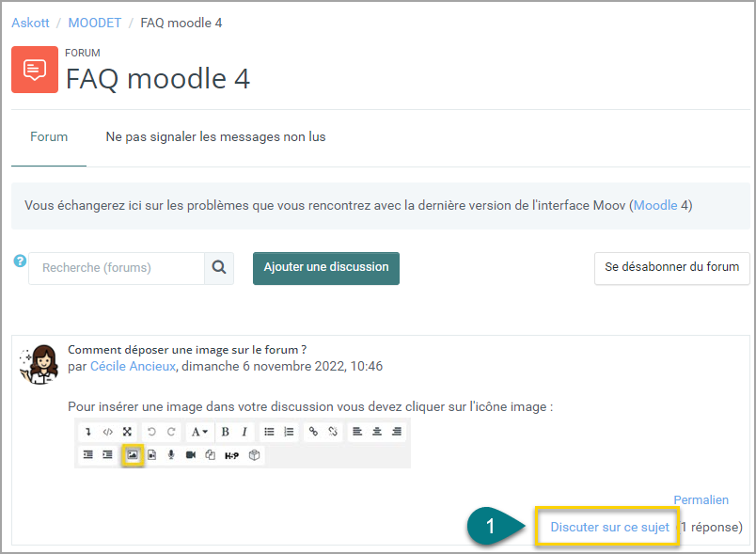Click the redo icon in editor image

click(x=171, y=432)
